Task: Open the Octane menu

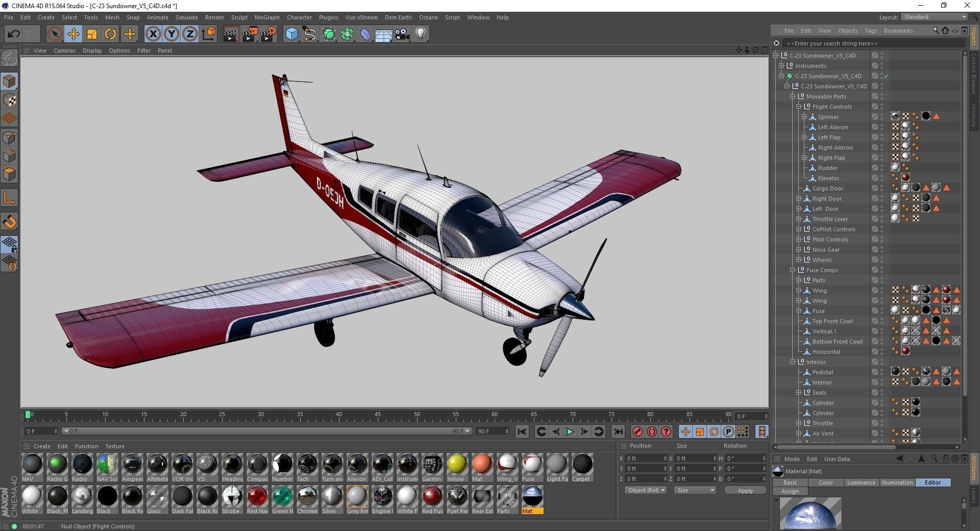Action: [428, 17]
